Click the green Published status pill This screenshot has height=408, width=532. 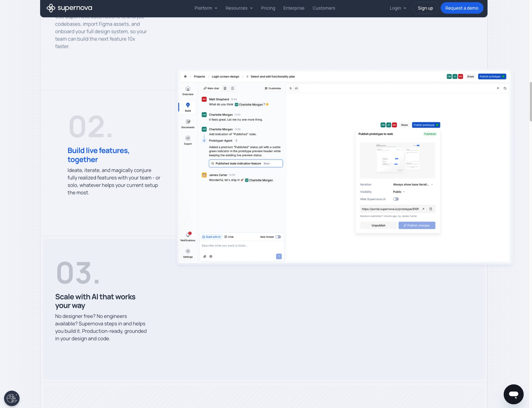(430, 134)
